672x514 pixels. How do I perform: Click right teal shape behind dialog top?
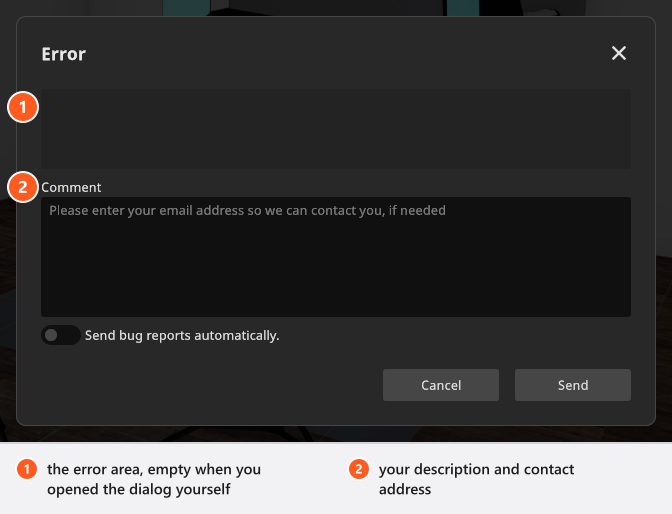point(463,8)
